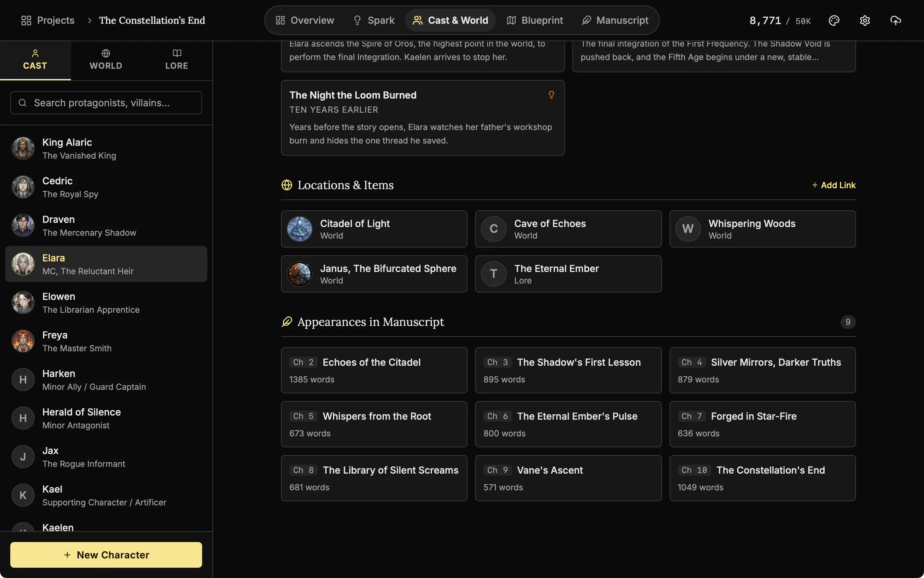Select the Cast & World tab
This screenshot has width=924, height=578.
click(450, 20)
